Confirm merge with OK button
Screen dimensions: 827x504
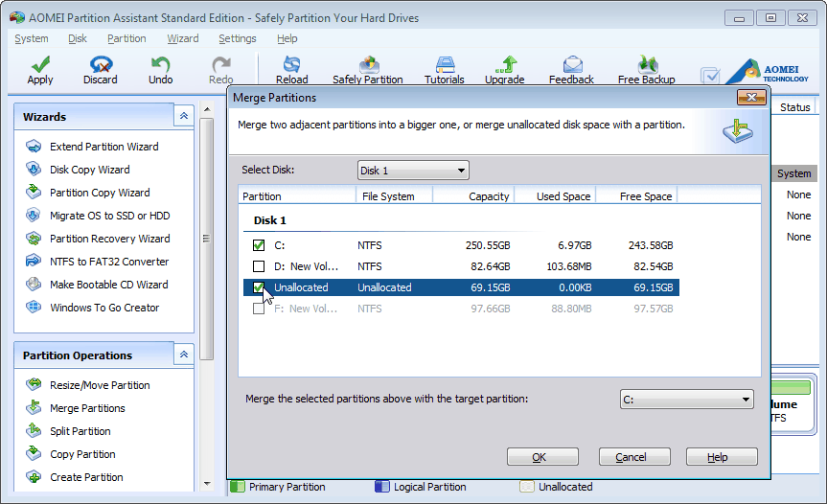pos(542,456)
